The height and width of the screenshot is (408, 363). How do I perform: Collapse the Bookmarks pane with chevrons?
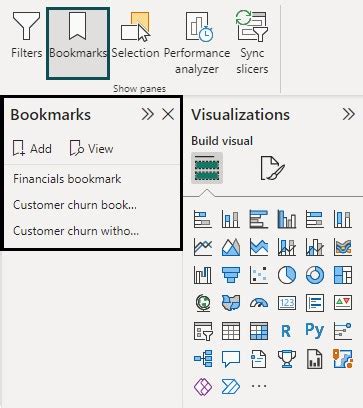148,115
